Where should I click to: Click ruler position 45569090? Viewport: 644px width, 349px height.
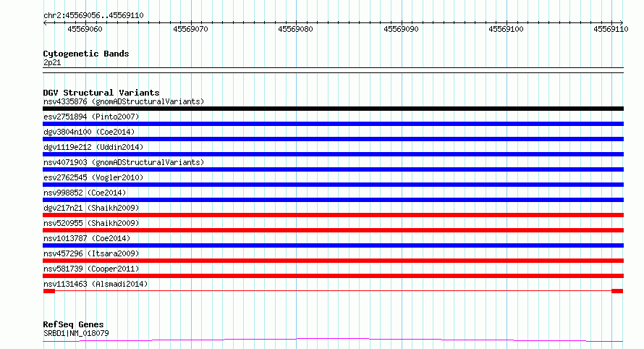[402, 29]
